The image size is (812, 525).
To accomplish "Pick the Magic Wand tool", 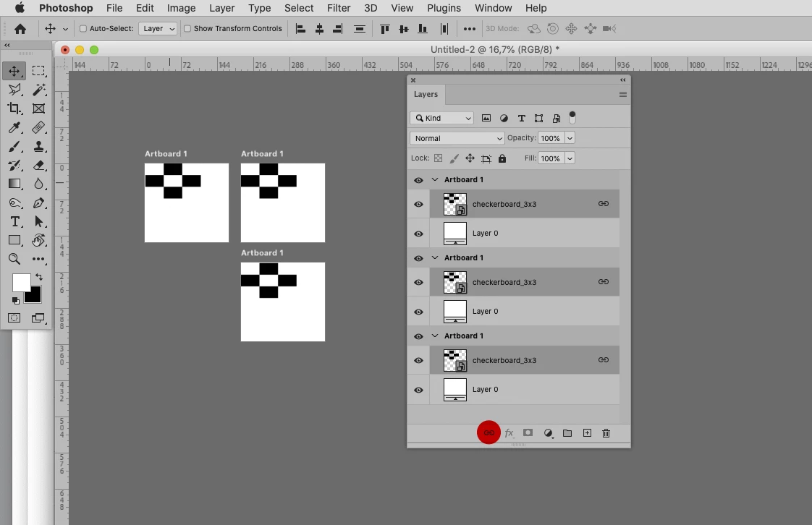I will coord(38,90).
